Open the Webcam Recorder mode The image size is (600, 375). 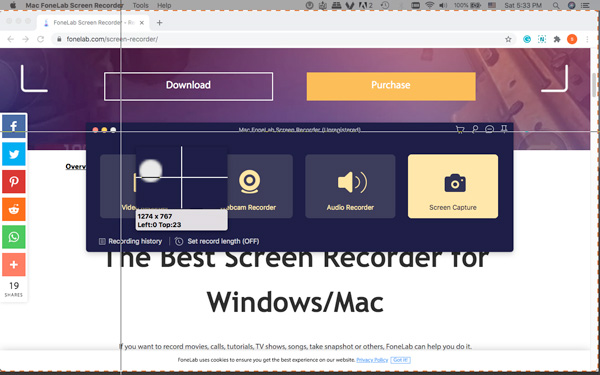pyautogui.click(x=260, y=186)
